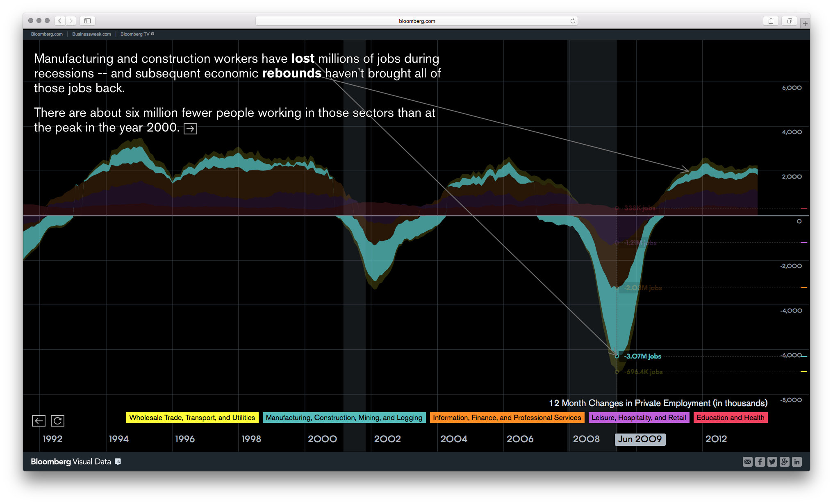Share the chart on Facebook
Image resolution: width=833 pixels, height=504 pixels.
[x=760, y=462]
